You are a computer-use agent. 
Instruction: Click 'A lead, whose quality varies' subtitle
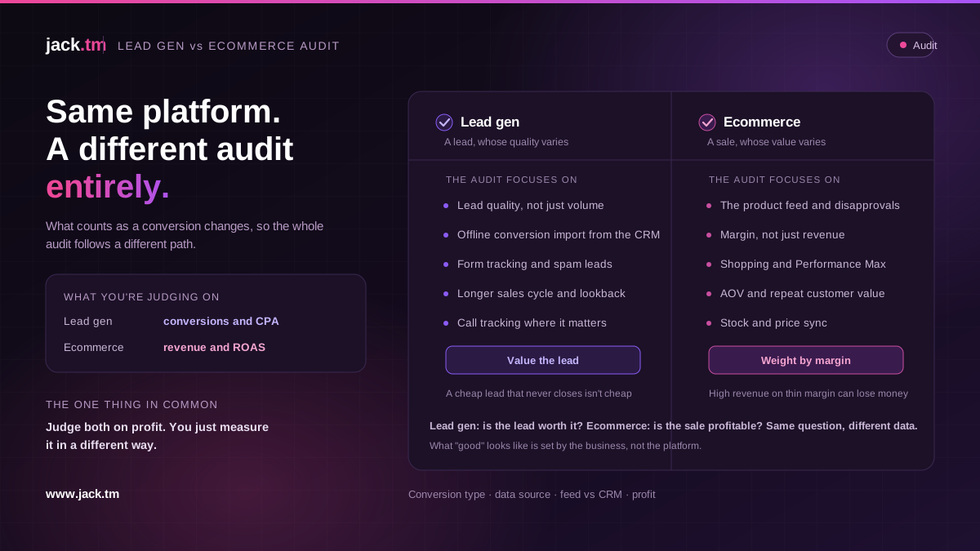tap(506, 142)
